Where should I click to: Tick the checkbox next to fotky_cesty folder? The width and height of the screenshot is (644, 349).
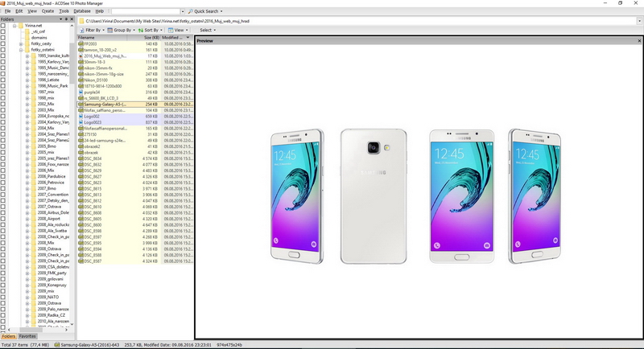[4, 43]
